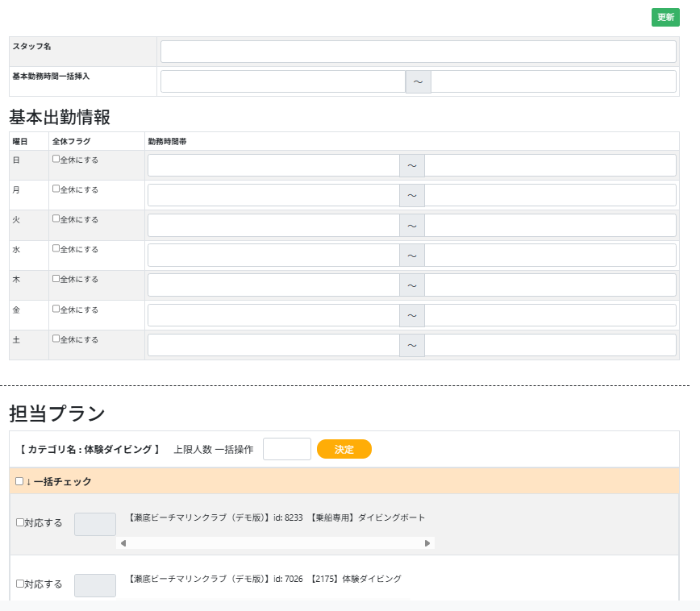Click the 基本勤務時間一括挿入 end time field
This screenshot has width=700, height=611.
click(x=553, y=81)
